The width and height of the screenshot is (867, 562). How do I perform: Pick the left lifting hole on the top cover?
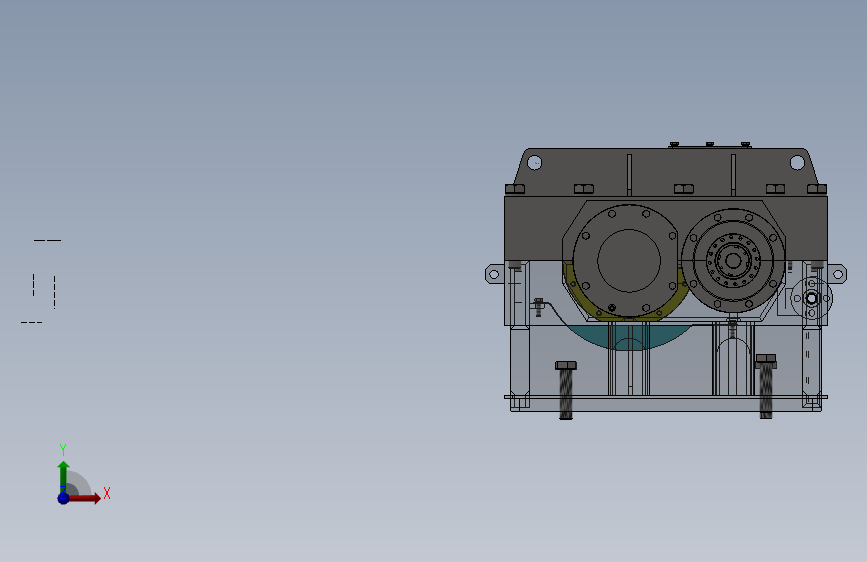535,163
